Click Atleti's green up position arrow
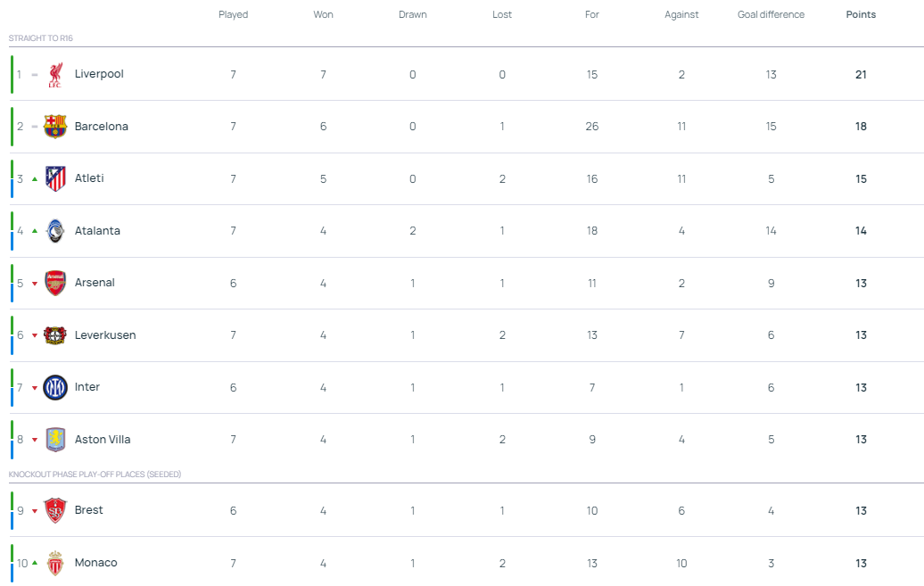924x586 pixels. pyautogui.click(x=35, y=179)
